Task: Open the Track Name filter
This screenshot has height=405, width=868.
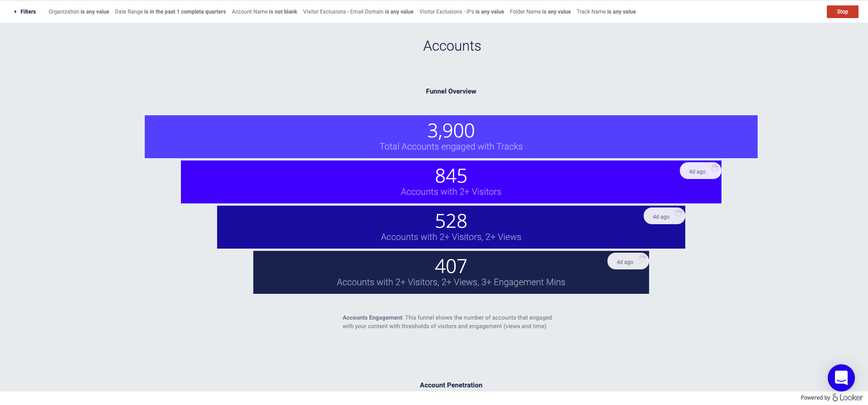Action: [606, 12]
